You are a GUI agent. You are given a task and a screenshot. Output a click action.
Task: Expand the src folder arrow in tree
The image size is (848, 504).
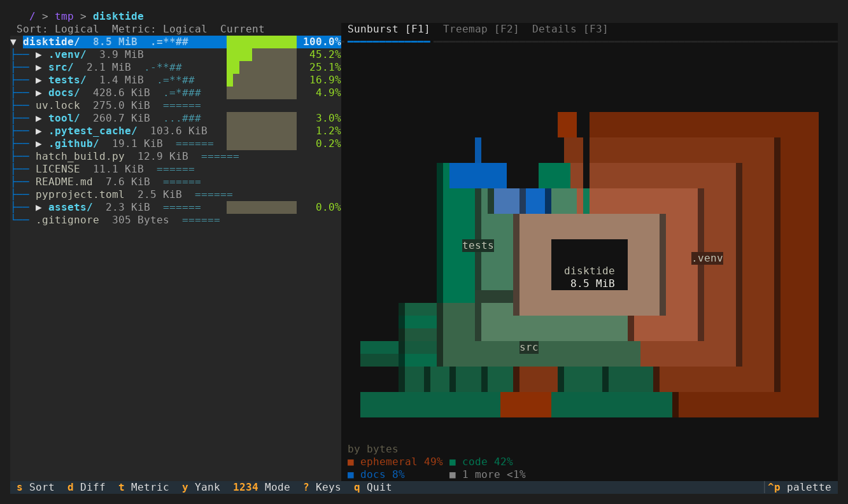pyautogui.click(x=39, y=67)
